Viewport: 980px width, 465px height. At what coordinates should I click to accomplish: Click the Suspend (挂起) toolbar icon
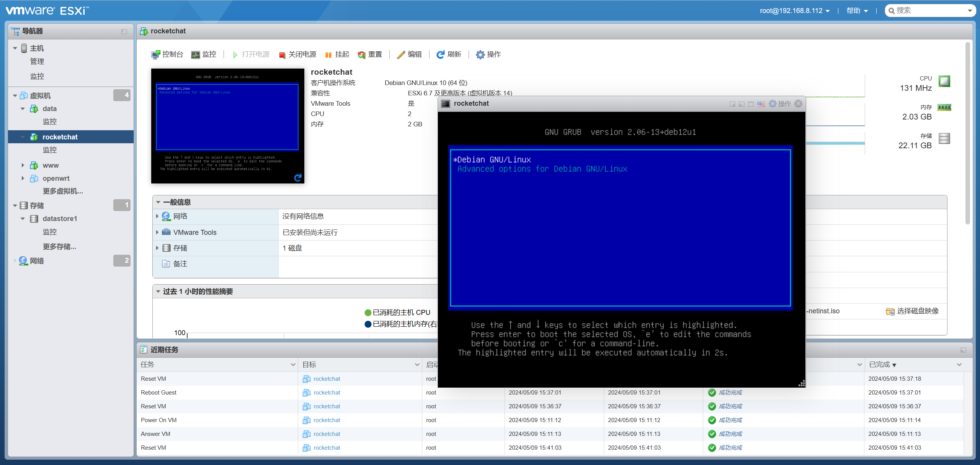pos(328,55)
